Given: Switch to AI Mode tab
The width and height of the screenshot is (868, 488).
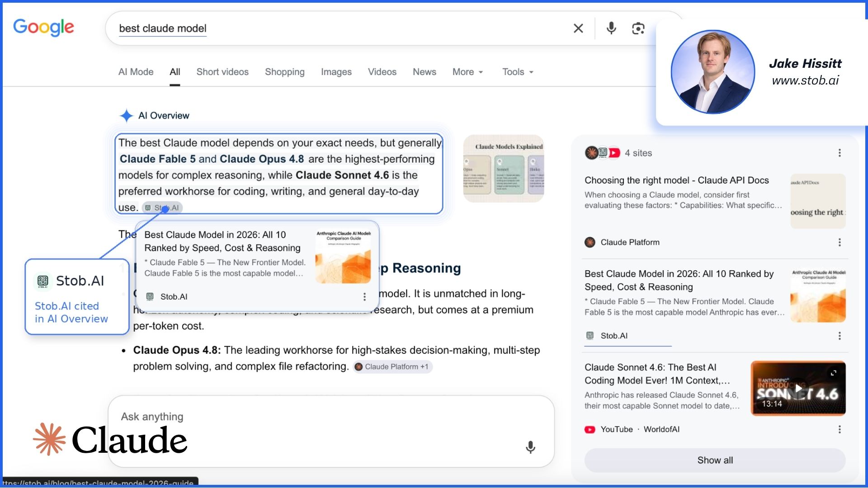Looking at the screenshot, I should point(136,72).
